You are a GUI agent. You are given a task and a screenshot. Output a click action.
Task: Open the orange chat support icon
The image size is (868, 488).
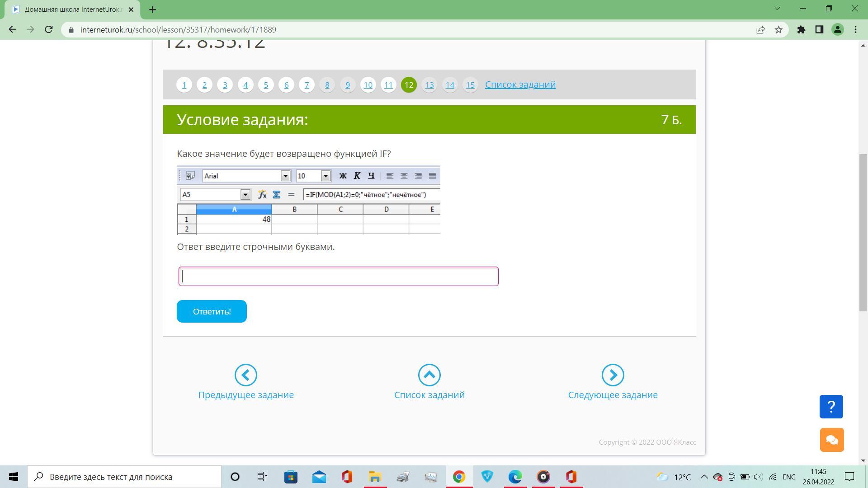(x=832, y=440)
